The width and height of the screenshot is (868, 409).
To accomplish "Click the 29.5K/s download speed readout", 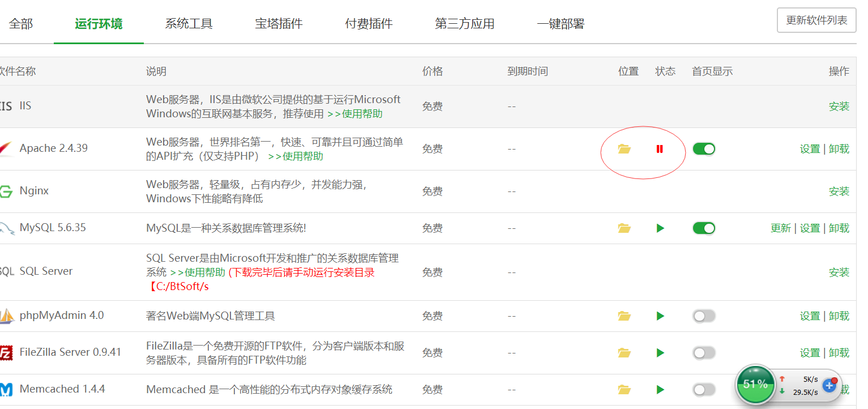I will pos(805,392).
